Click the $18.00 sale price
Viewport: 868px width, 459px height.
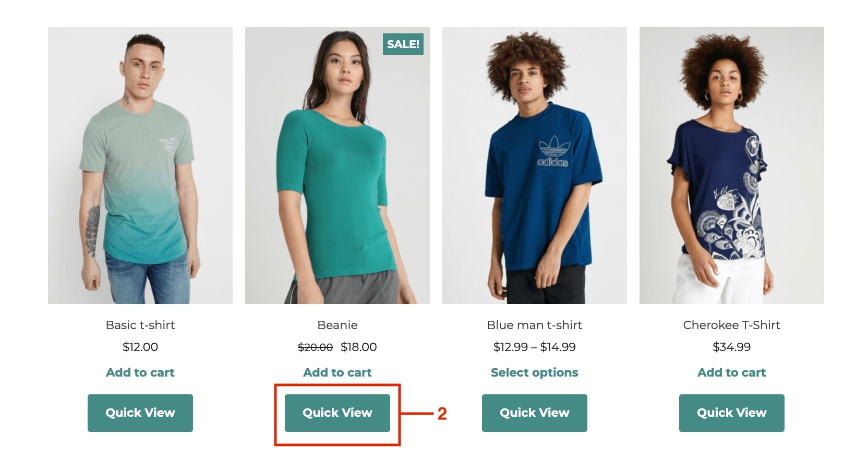[x=359, y=347]
